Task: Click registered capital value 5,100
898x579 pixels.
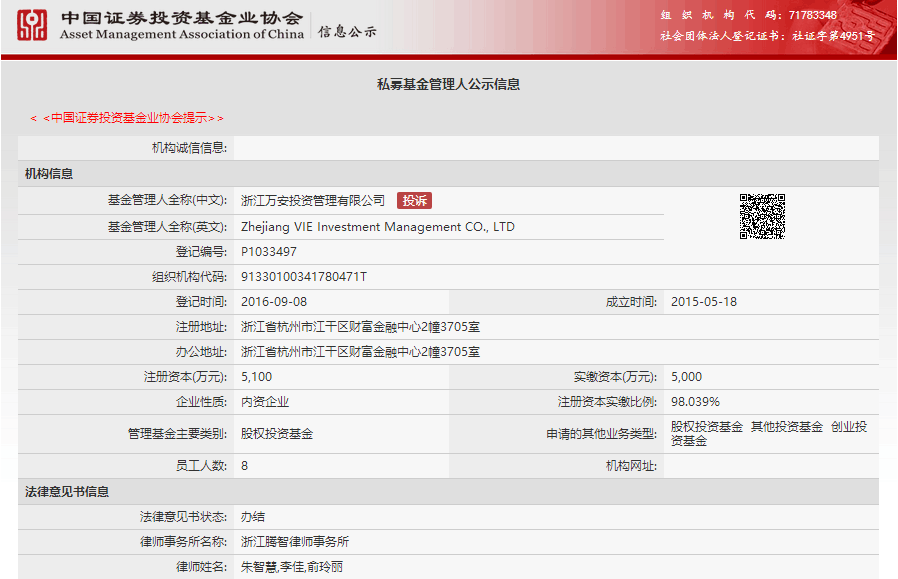Action: coord(257,377)
